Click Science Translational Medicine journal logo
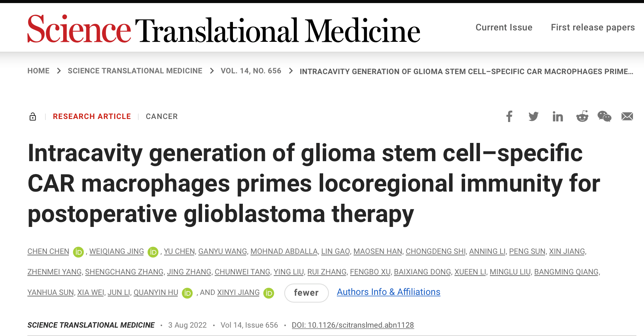The image size is (644, 336). pyautogui.click(x=224, y=30)
